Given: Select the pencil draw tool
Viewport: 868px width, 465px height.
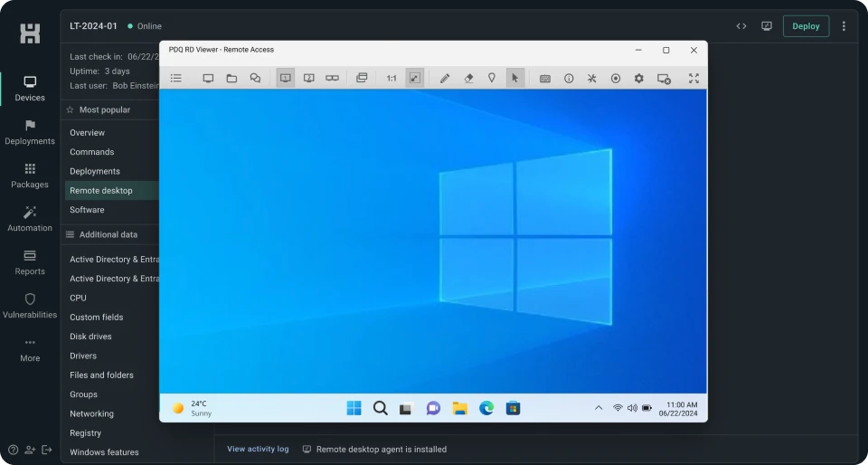Looking at the screenshot, I should tap(445, 78).
